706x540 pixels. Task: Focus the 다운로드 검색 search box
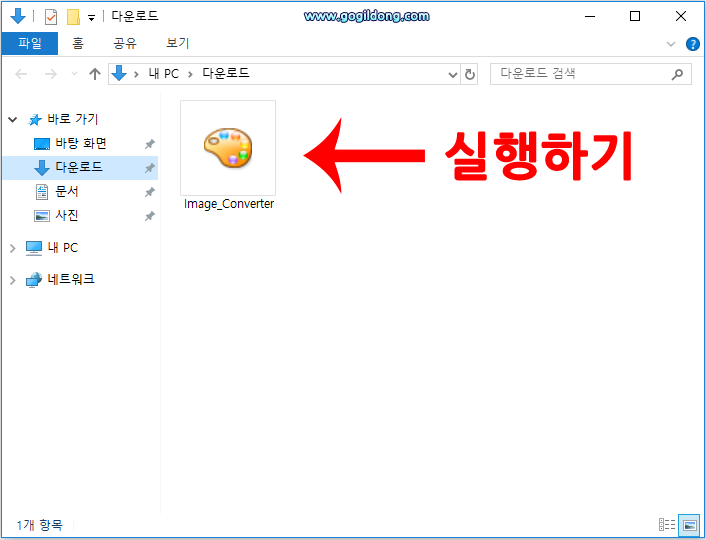(x=591, y=74)
